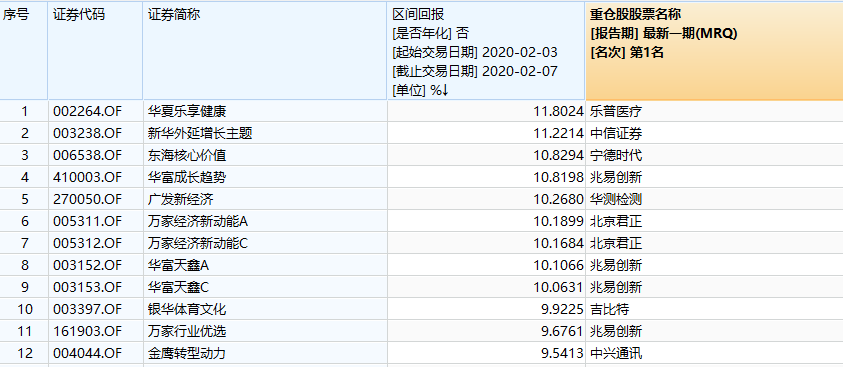This screenshot has width=843, height=367.
Task: Select fund code 161903.OF
Action: point(88,331)
